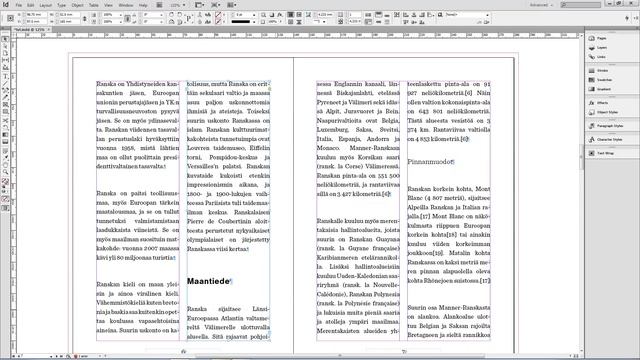
Task: Select the Type tool
Action: (x=5, y=77)
